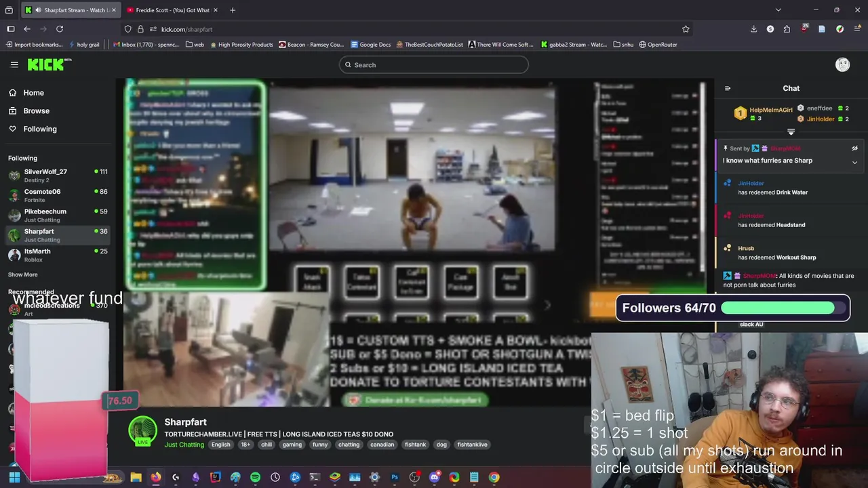Open ItsMarth channel in Following list
This screenshot has height=488, width=868.
tap(58, 255)
